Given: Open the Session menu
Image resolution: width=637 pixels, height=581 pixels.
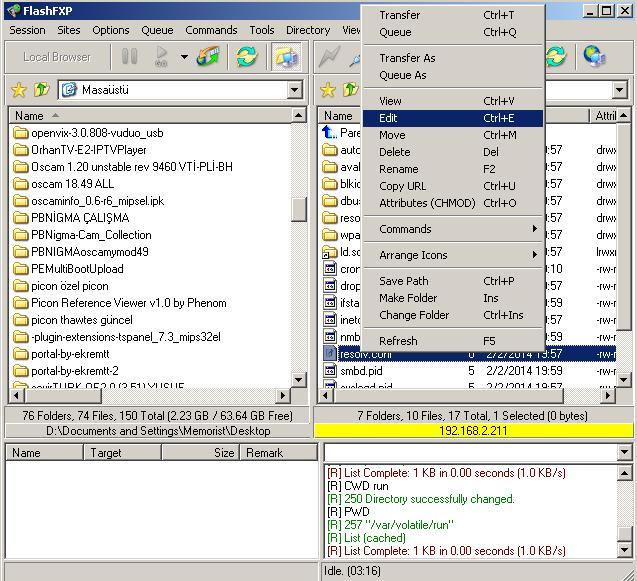Looking at the screenshot, I should pos(27,30).
